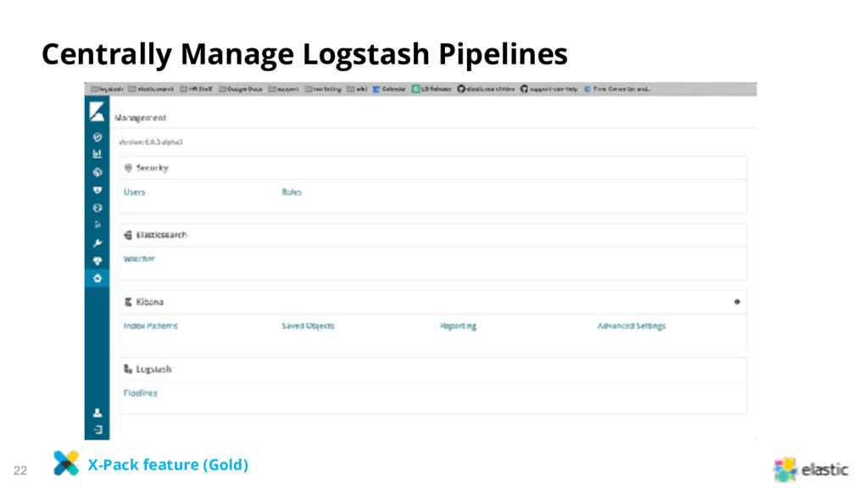
Task: Open Machine Learning from the fifth sidebar icon
Action: (x=97, y=208)
